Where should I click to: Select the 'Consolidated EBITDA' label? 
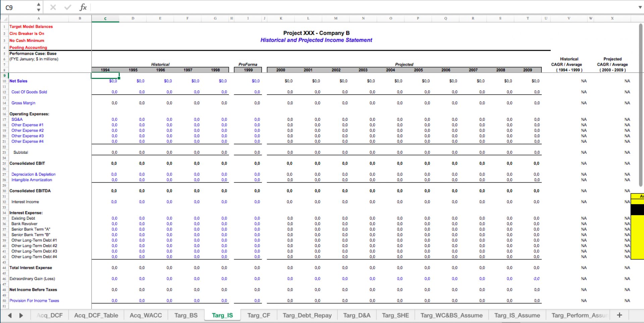[30, 191]
